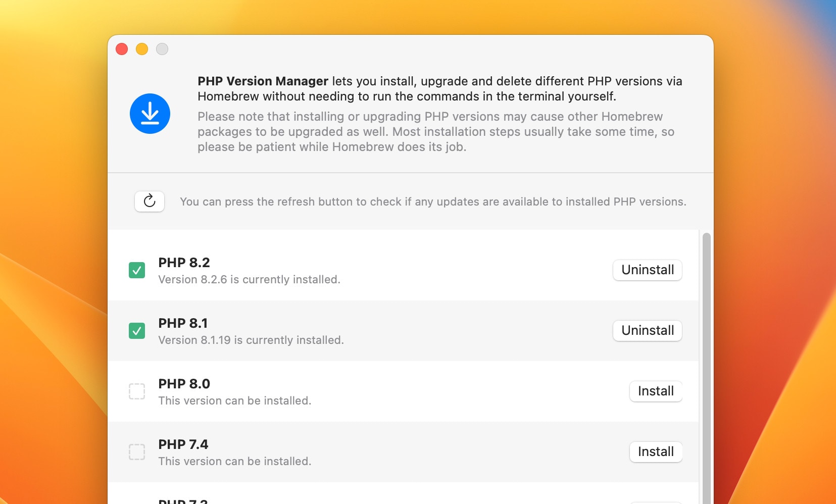Select the PHP 8.1 title text

tap(183, 323)
